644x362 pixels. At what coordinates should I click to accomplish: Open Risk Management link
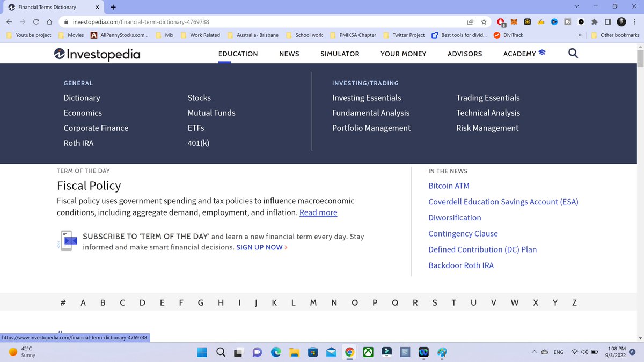[x=487, y=128]
